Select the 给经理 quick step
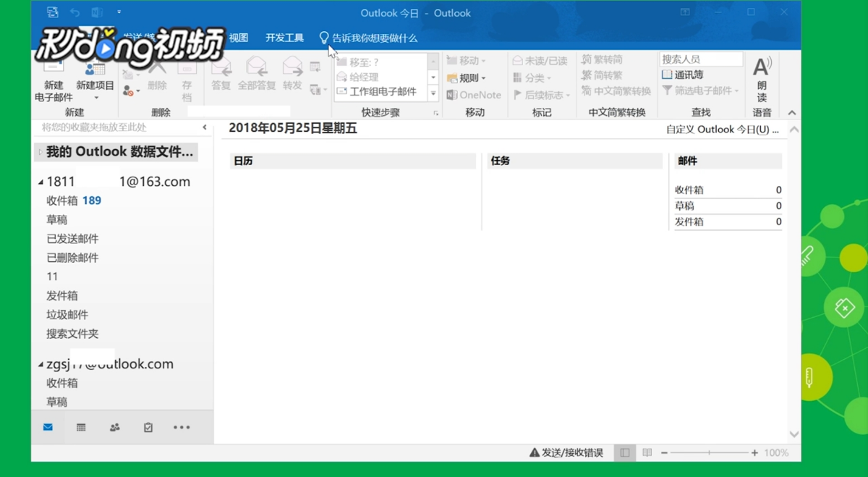The image size is (868, 477). [x=380, y=77]
